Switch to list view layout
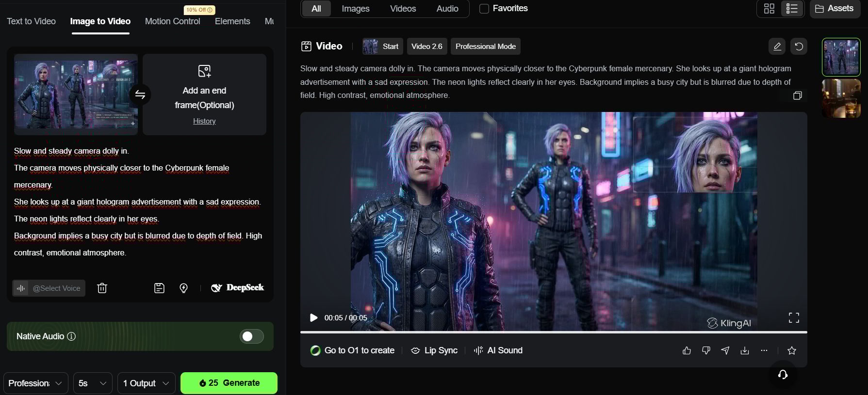 point(792,9)
